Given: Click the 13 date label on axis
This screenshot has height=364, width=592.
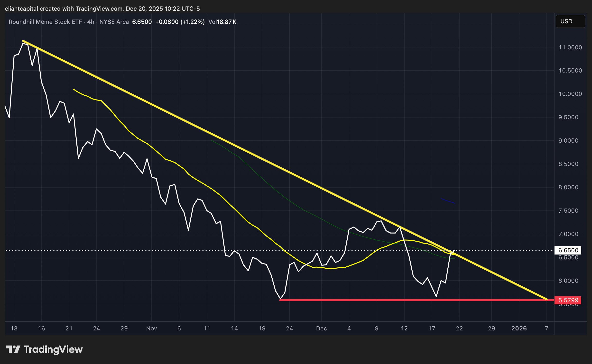Looking at the screenshot, I should (14, 328).
